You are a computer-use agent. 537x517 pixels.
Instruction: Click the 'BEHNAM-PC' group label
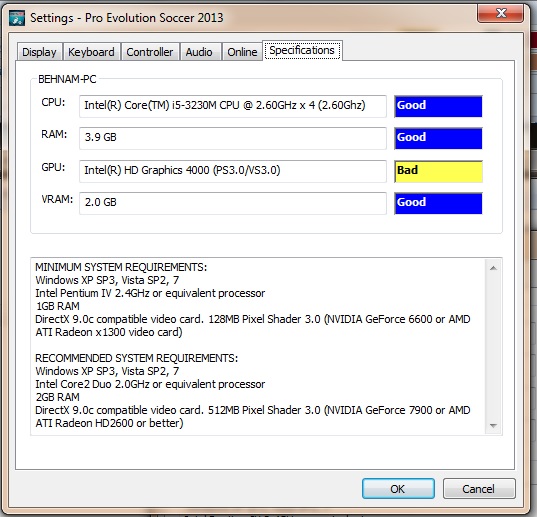point(67,79)
